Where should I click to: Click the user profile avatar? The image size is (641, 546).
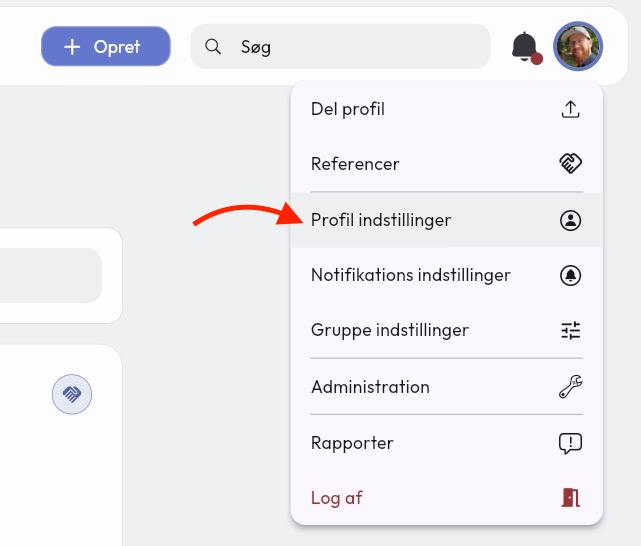(578, 46)
